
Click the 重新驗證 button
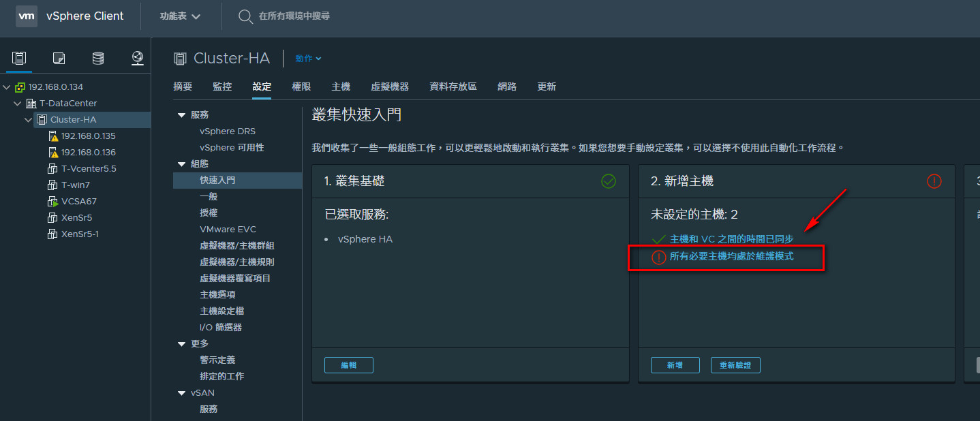coord(735,365)
